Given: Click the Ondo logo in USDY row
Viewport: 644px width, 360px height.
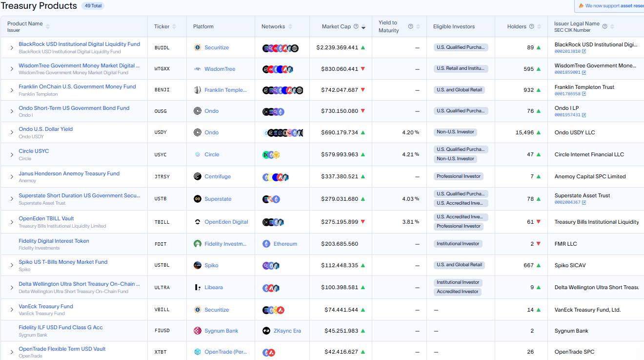Looking at the screenshot, I should click(198, 132).
